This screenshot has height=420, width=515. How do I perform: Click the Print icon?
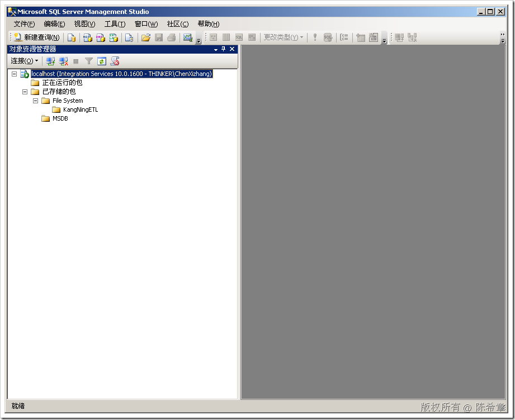[x=172, y=37]
